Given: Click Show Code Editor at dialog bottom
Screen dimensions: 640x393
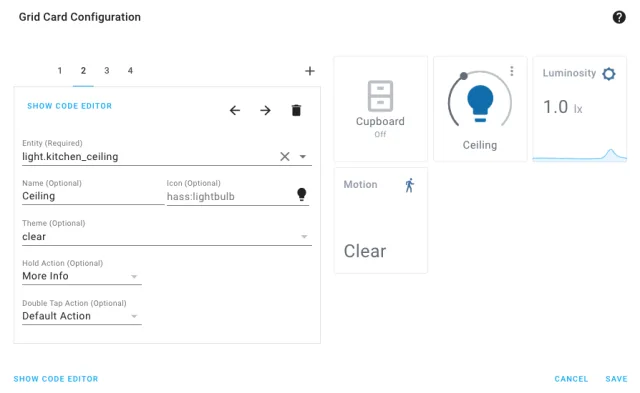Looking at the screenshot, I should pyautogui.click(x=56, y=379).
